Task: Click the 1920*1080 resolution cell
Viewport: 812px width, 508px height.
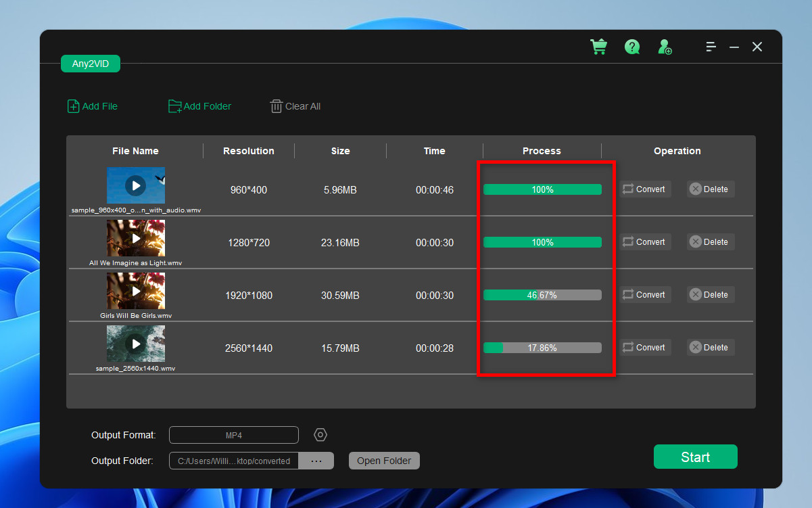Action: (249, 296)
